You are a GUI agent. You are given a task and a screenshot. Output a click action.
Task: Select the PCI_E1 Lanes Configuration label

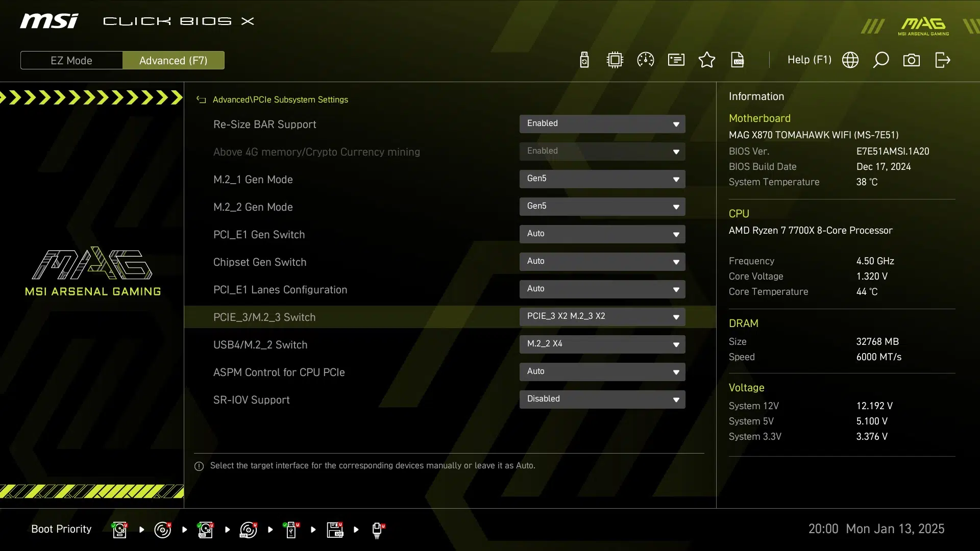[280, 290]
